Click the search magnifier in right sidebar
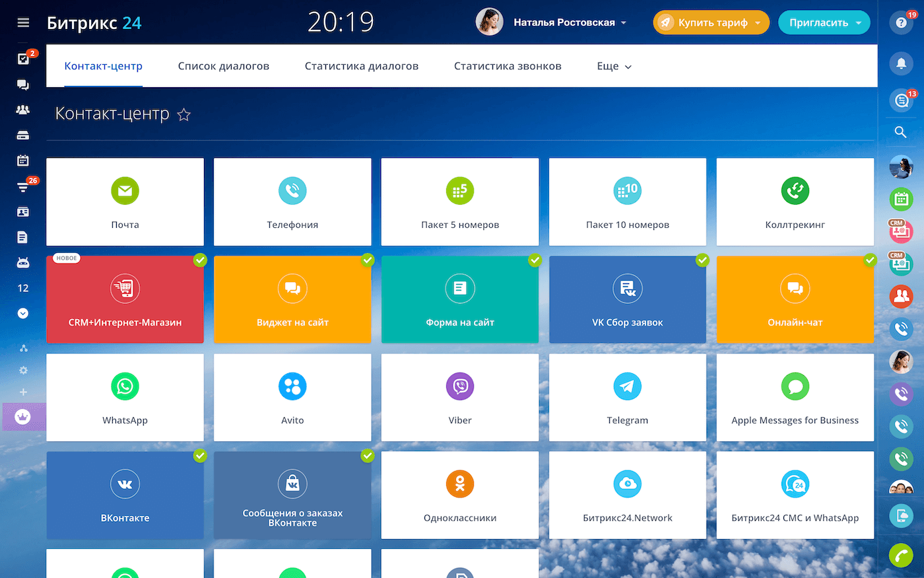The image size is (924, 578). click(x=901, y=132)
